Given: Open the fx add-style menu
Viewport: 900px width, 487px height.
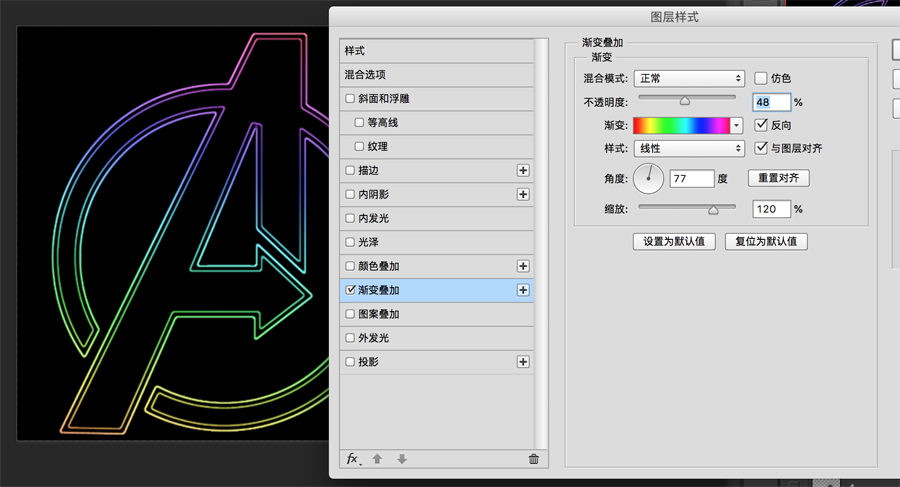Looking at the screenshot, I should click(x=354, y=459).
